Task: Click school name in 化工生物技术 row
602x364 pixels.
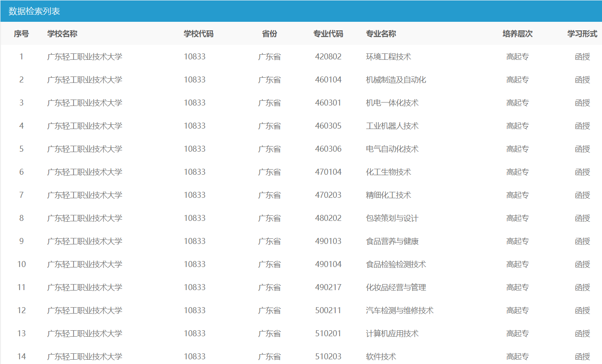Action: (85, 172)
